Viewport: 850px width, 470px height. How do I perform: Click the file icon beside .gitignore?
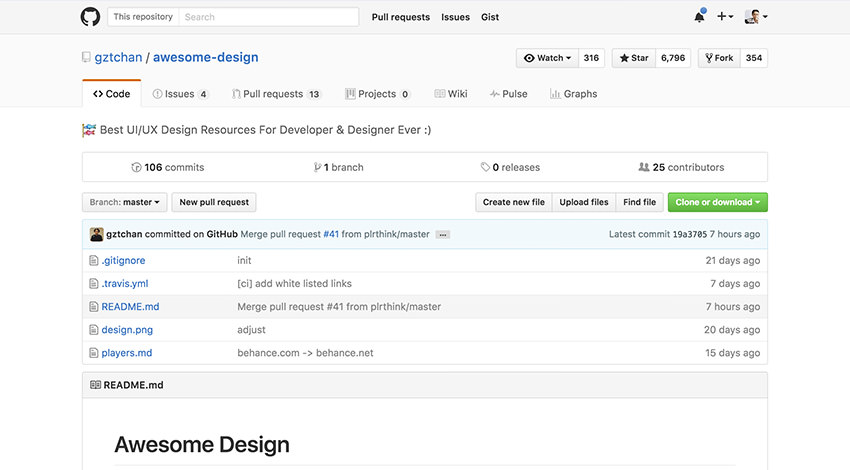[94, 261]
